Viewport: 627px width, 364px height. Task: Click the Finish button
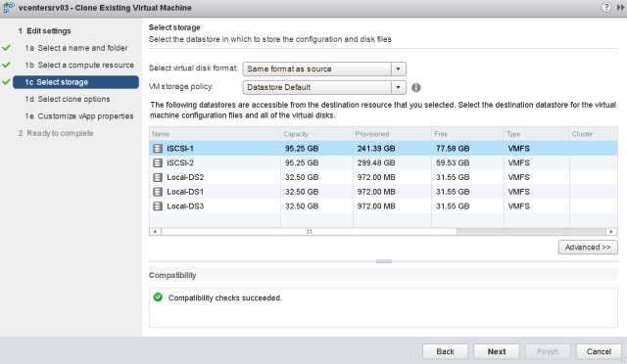coord(548,351)
